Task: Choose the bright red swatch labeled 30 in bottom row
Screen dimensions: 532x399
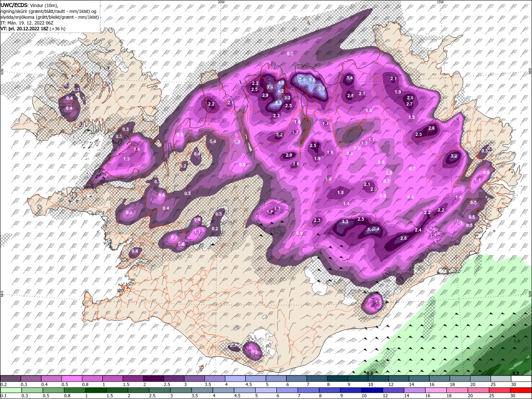Action: (x=521, y=390)
